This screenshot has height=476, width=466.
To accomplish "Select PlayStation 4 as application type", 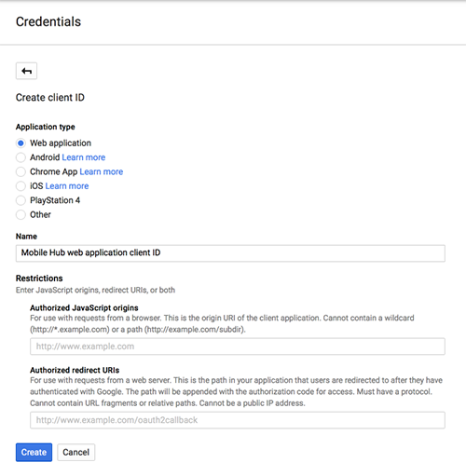I will (x=21, y=200).
